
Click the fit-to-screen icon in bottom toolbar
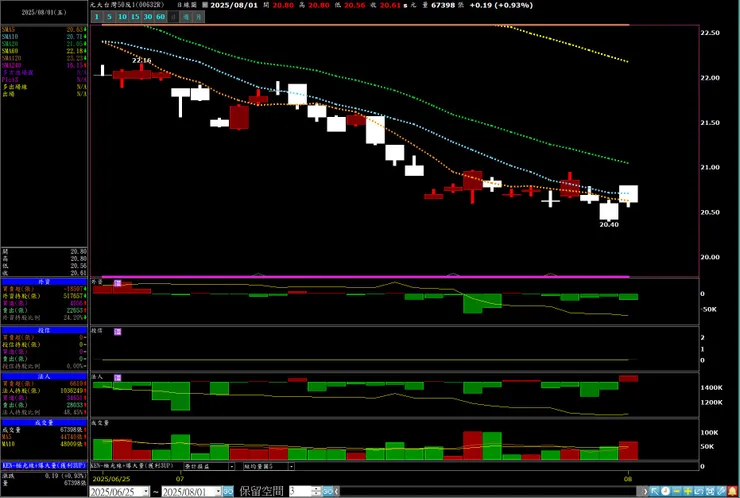click(x=710, y=492)
